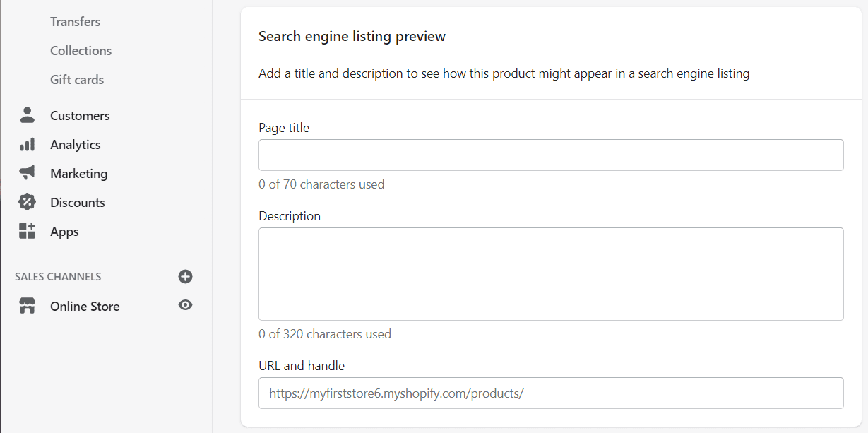Image resolution: width=868 pixels, height=433 pixels.
Task: Go to the Discounts section
Action: point(78,202)
